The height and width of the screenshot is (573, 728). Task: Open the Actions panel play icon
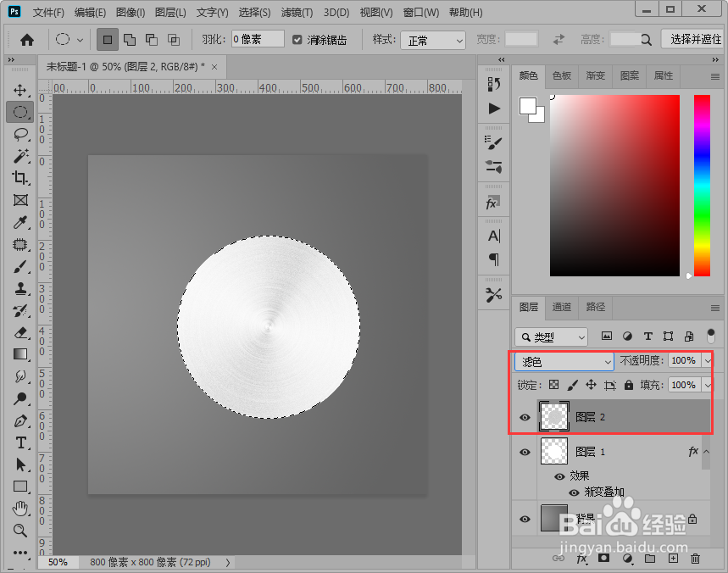click(x=494, y=108)
